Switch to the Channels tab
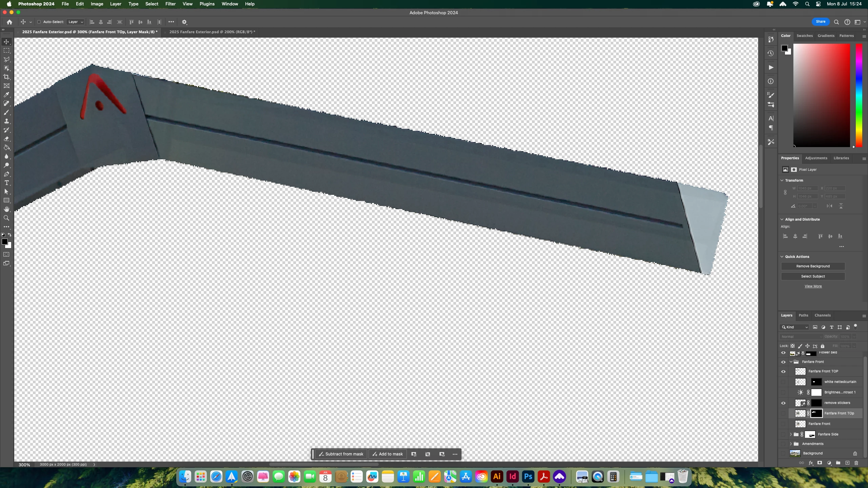 (x=822, y=315)
